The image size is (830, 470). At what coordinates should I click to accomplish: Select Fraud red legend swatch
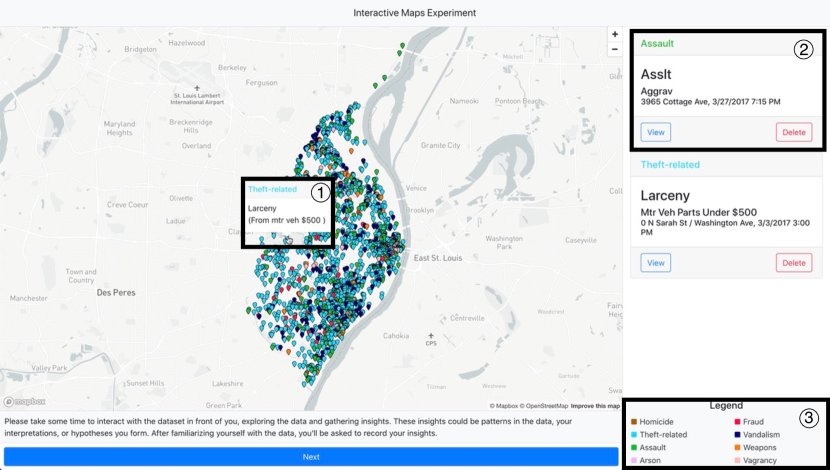pos(737,422)
